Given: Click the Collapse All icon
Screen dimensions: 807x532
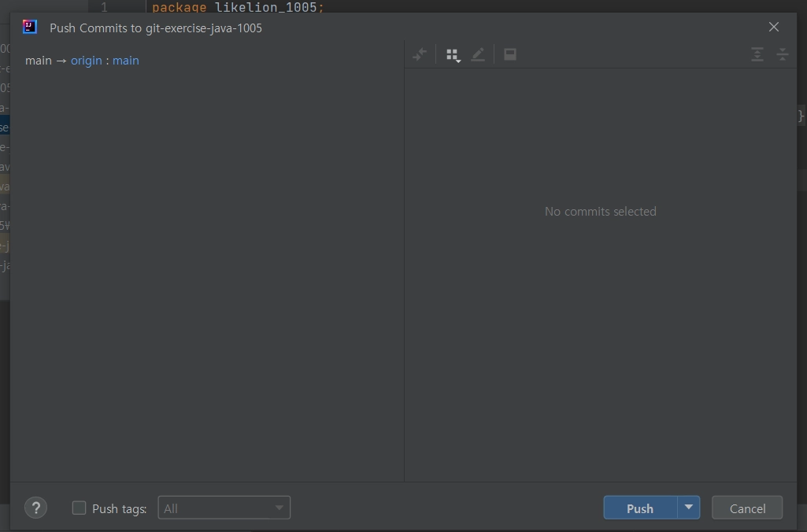Looking at the screenshot, I should (783, 54).
